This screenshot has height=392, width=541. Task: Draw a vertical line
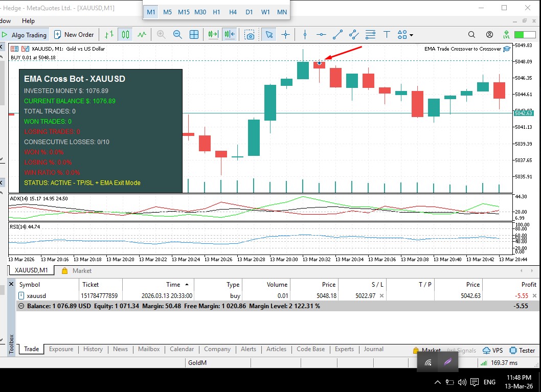coord(305,35)
